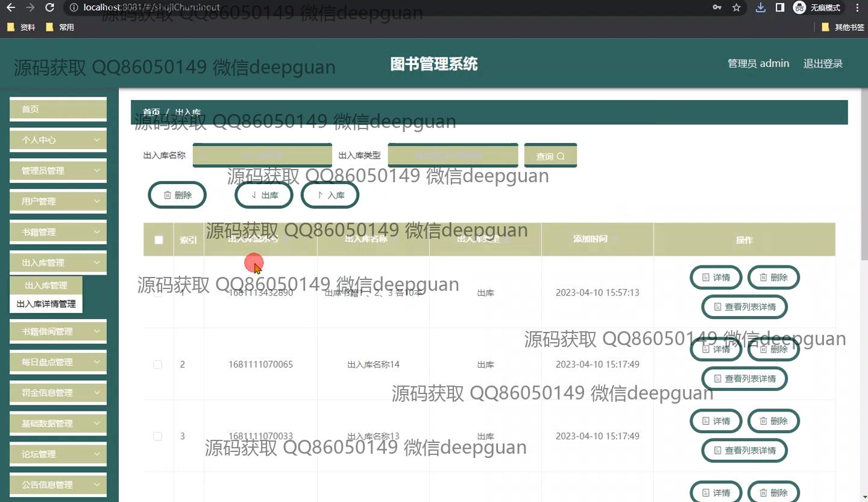Open 查看列表详情 for row 2
The height and width of the screenshot is (502, 868).
[744, 379]
